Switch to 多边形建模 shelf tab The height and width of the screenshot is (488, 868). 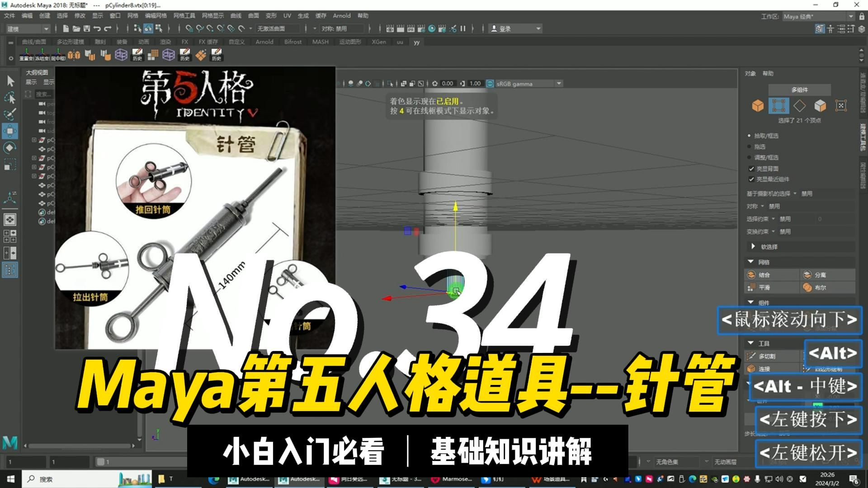pyautogui.click(x=71, y=42)
